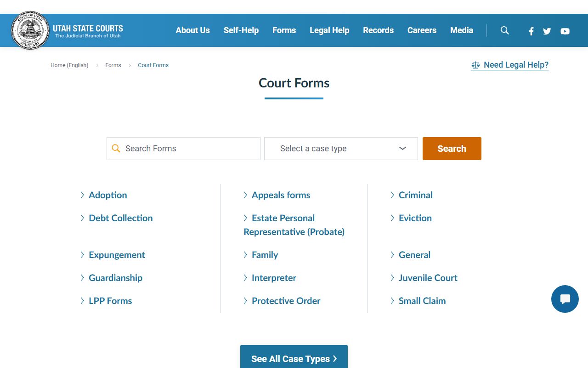Screen dimensions: 588x368
Task: Go to Home (English) breadcrumb
Action: click(69, 65)
